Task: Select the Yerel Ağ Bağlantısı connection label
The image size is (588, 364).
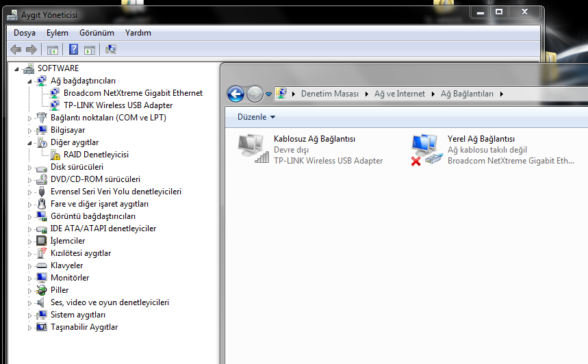Action: point(481,139)
